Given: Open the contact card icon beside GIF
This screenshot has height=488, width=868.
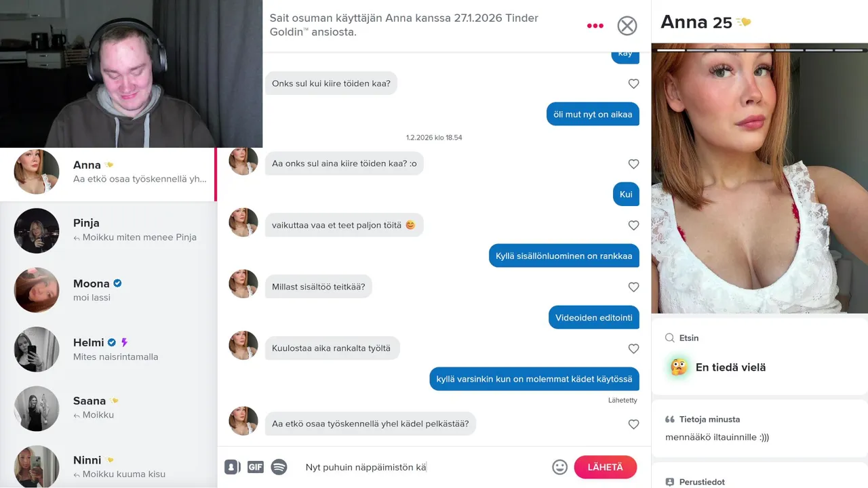Looking at the screenshot, I should point(232,467).
